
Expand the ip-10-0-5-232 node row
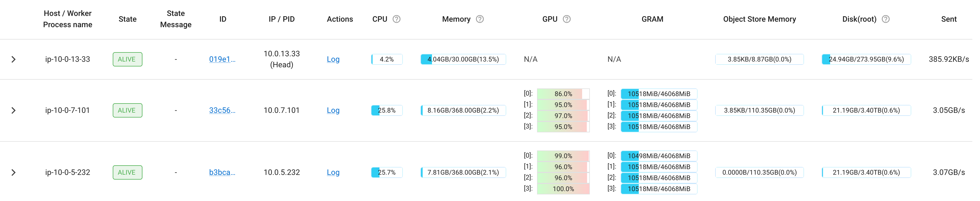pyautogui.click(x=13, y=172)
